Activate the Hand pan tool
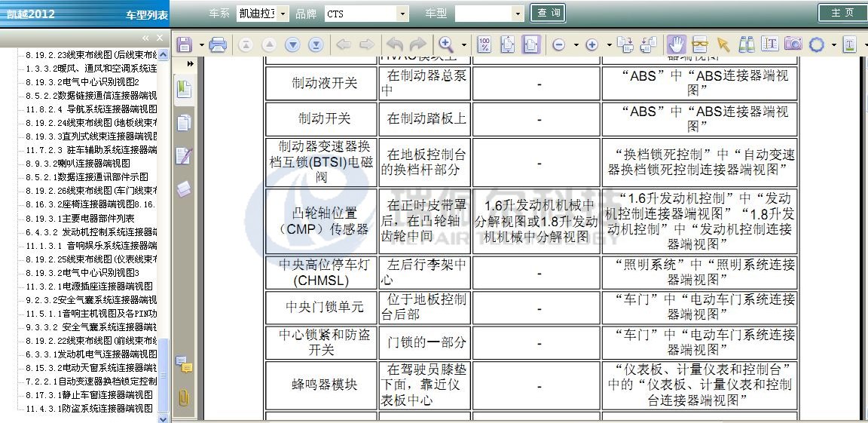The width and height of the screenshot is (868, 423). pyautogui.click(x=676, y=44)
